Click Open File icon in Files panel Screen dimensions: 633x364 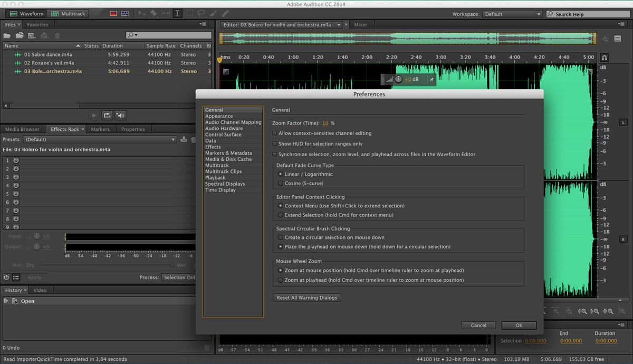coord(7,35)
